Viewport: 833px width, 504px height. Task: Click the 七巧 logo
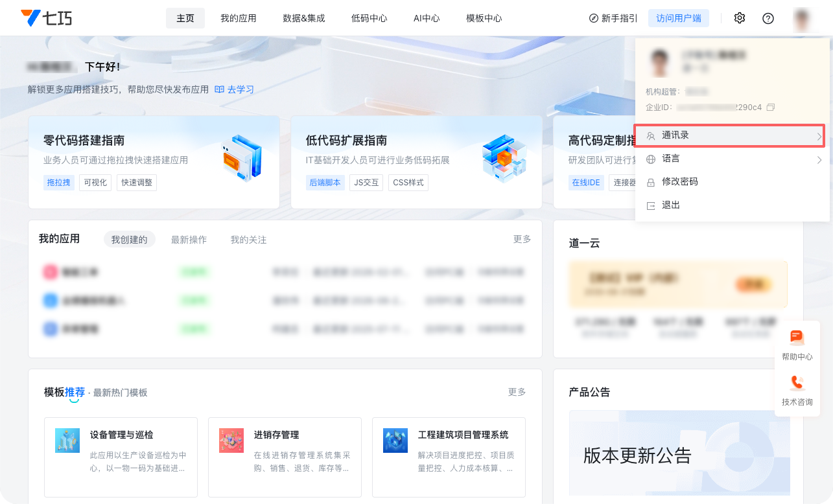(46, 18)
